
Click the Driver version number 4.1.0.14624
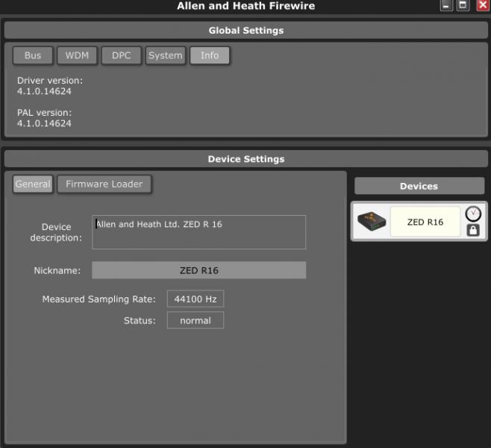point(44,92)
